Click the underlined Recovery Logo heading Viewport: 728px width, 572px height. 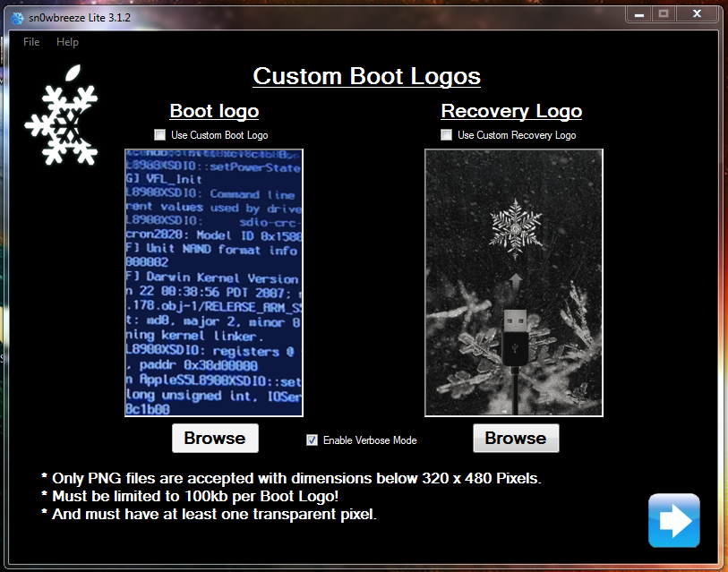(511, 111)
